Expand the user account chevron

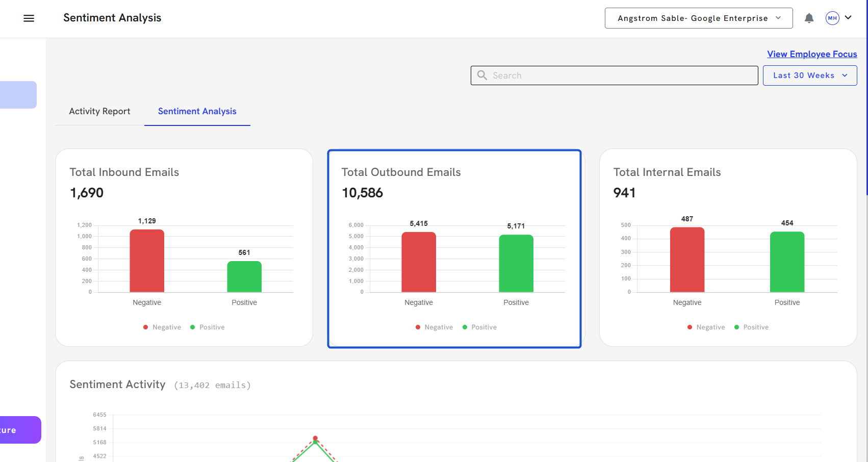(x=848, y=17)
